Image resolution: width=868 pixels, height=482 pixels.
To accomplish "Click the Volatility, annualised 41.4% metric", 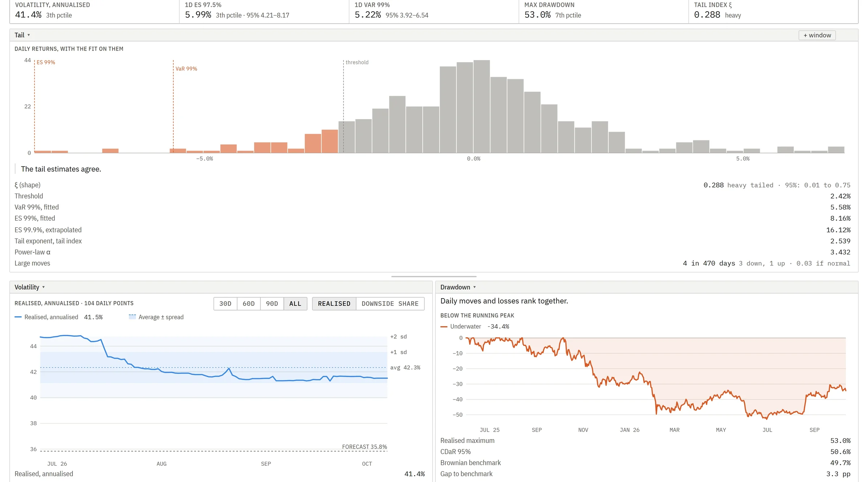I will click(94, 11).
